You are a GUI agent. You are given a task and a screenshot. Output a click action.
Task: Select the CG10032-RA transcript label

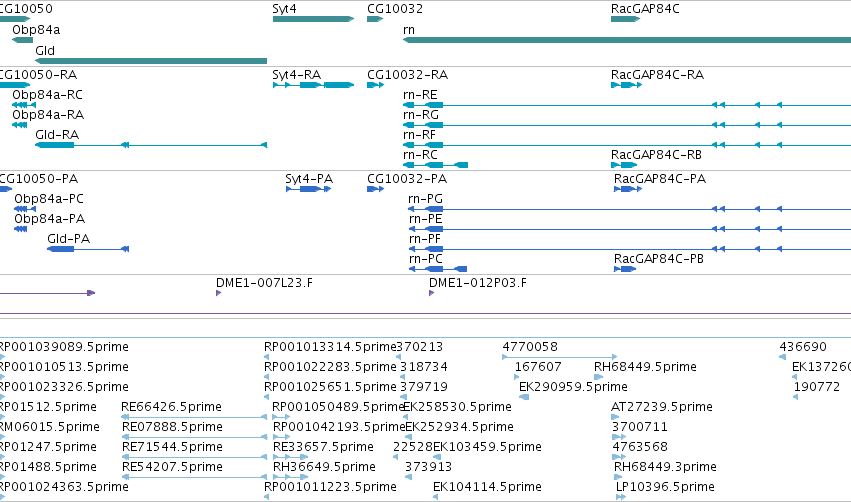point(408,75)
